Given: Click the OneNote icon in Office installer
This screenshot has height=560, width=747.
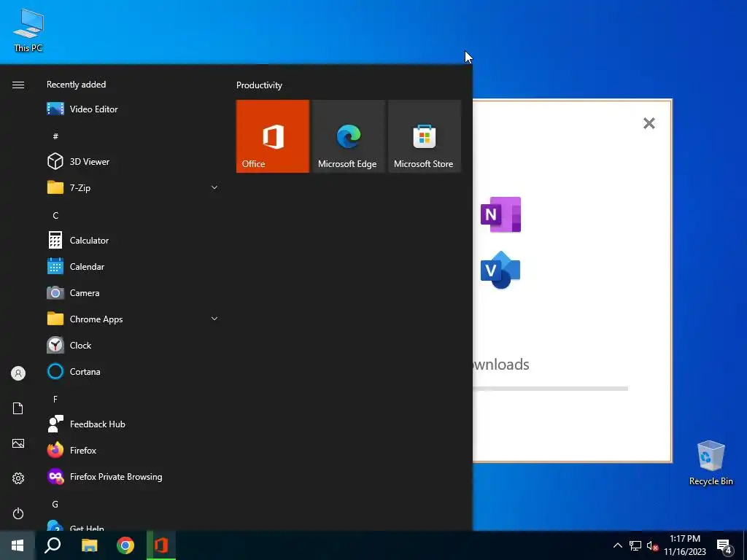Looking at the screenshot, I should [500, 214].
